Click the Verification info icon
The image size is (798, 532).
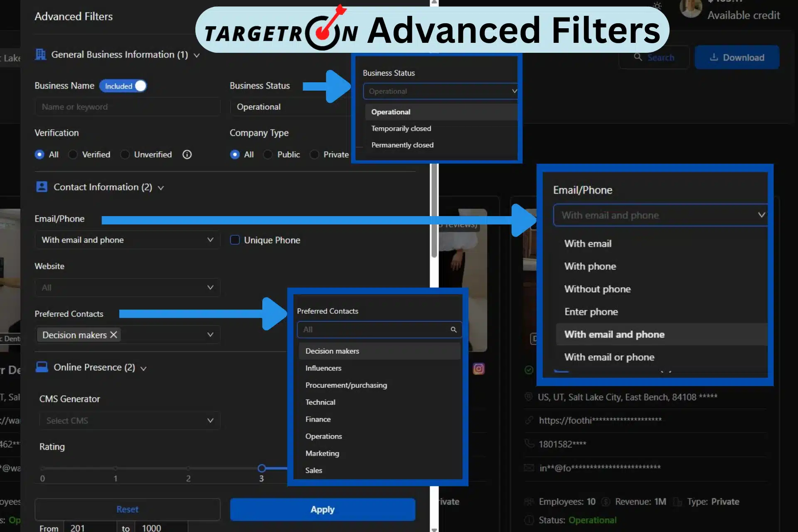(187, 155)
